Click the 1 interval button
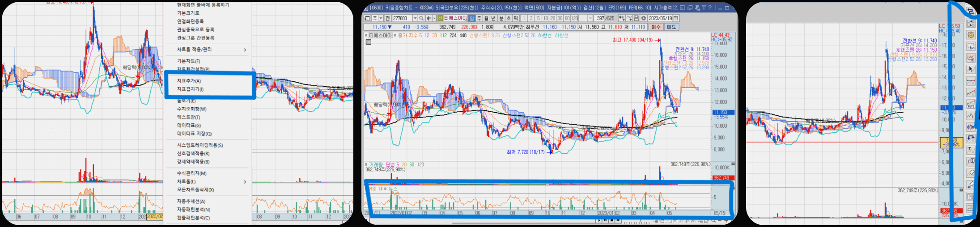This screenshot has height=227, width=980. tap(524, 18)
